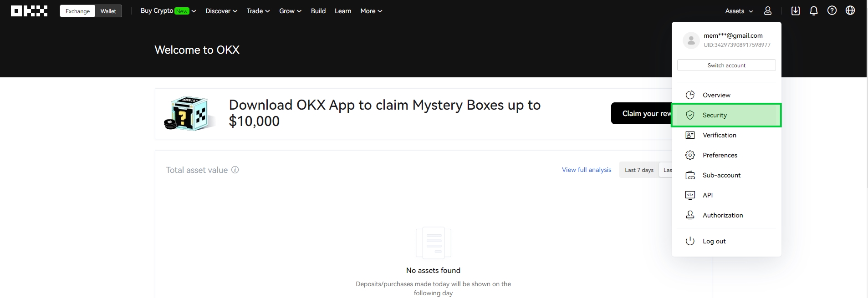Click the Welcome to OKX heading

197,50
